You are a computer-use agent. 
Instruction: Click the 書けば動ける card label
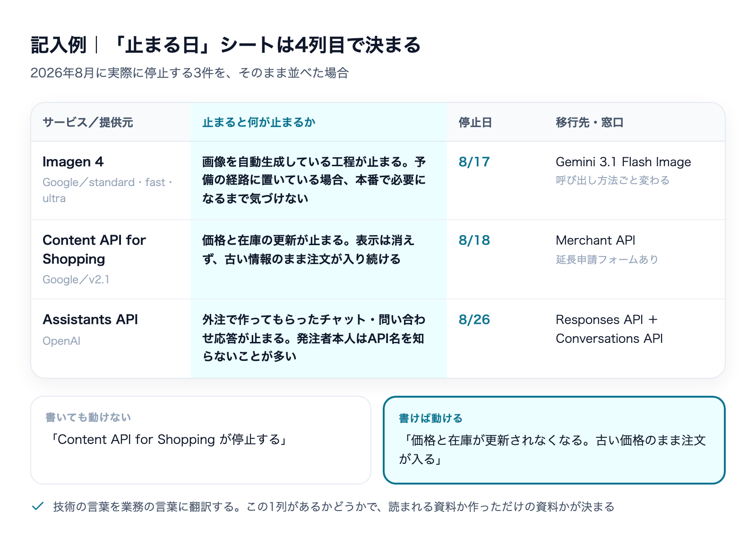(x=431, y=418)
